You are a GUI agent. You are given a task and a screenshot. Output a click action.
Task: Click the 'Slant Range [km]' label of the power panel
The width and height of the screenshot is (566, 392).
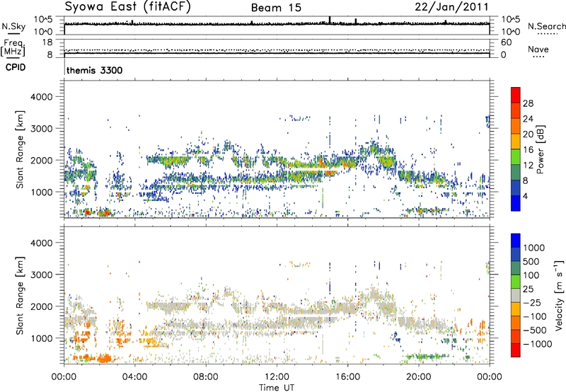[x=20, y=149]
